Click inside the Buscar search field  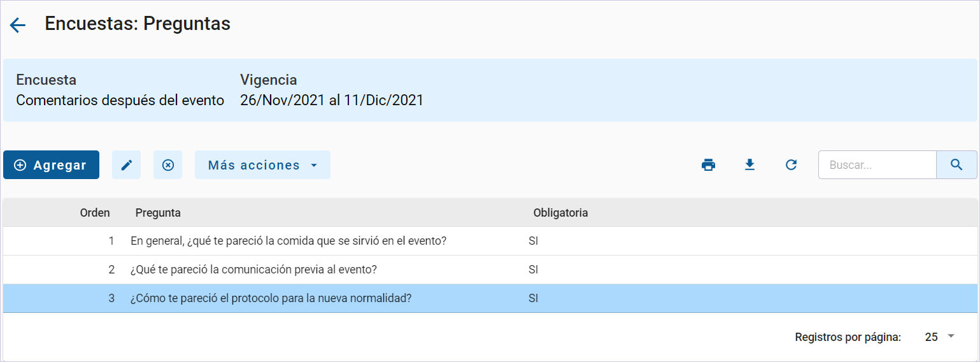pos(877,165)
